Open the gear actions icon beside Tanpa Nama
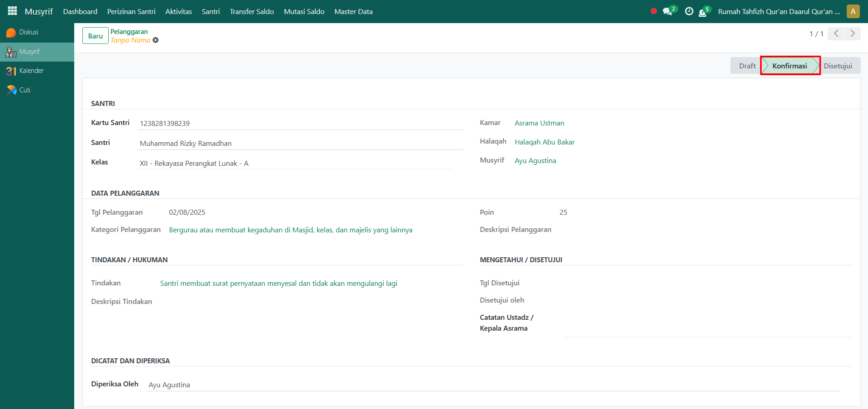Image resolution: width=868 pixels, height=409 pixels. pos(156,40)
